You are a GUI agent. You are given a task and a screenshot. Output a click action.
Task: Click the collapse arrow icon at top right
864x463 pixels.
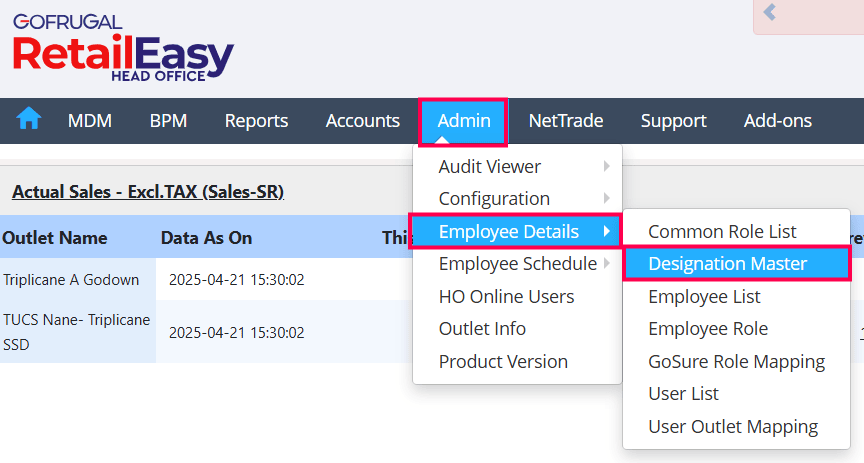tap(770, 13)
